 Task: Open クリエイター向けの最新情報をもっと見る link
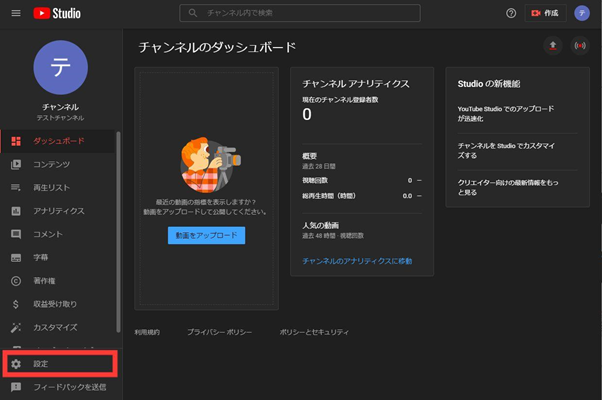pos(508,187)
